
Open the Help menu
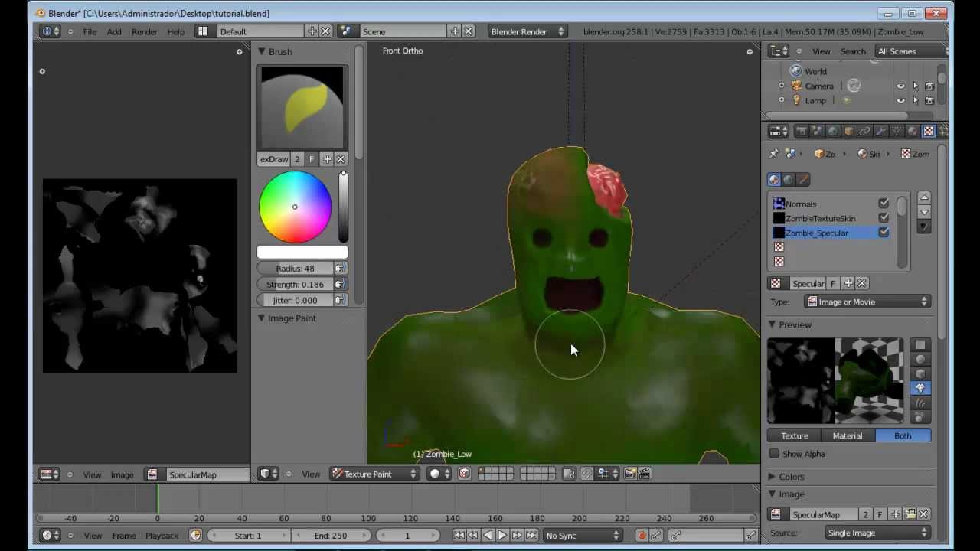pos(176,31)
